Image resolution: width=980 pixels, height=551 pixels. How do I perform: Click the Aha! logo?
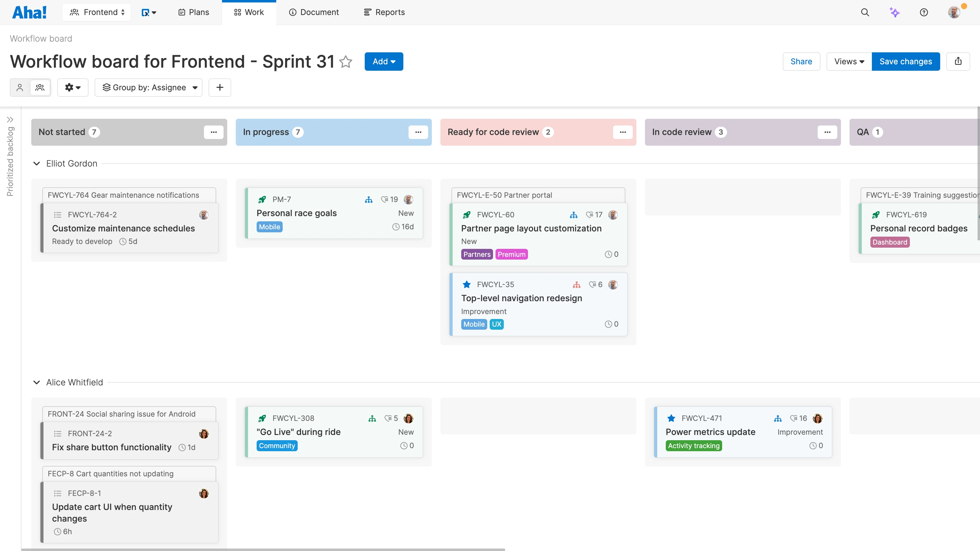tap(30, 12)
